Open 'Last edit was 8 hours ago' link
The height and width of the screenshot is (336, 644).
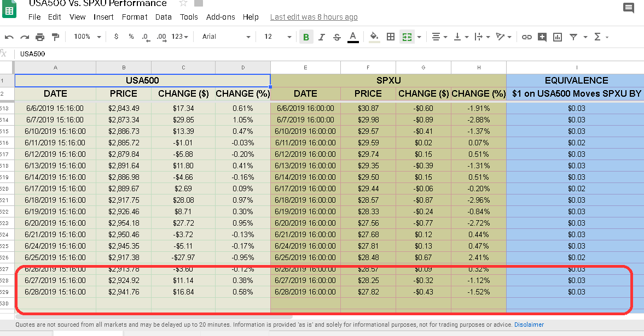coord(314,17)
